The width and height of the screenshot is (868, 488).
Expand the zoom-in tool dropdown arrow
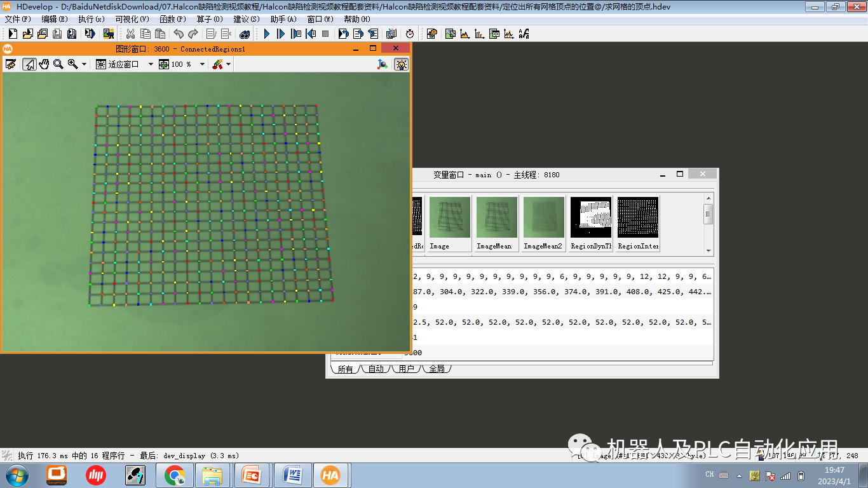85,64
